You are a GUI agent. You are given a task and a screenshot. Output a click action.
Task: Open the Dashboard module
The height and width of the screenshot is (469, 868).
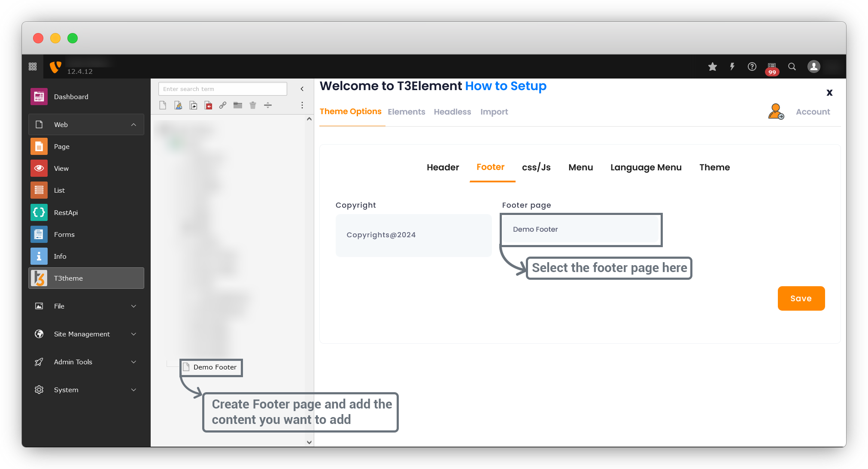86,97
